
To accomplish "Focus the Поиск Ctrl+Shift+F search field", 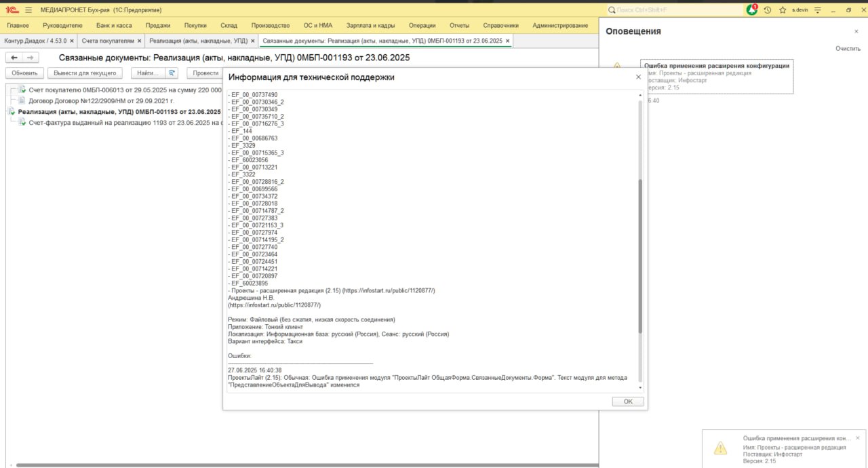I will point(674,10).
